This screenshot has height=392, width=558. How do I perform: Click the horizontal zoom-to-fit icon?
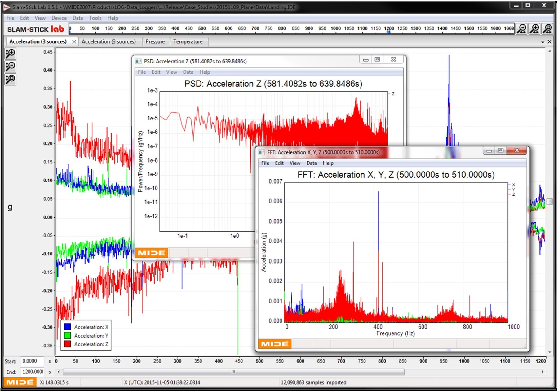coord(547,28)
